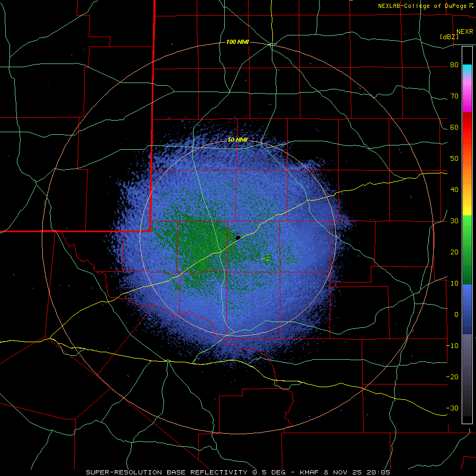Image resolution: width=476 pixels, height=476 pixels.
Task: Click the 40 value on the dBZ scale
Action: [x=454, y=190]
